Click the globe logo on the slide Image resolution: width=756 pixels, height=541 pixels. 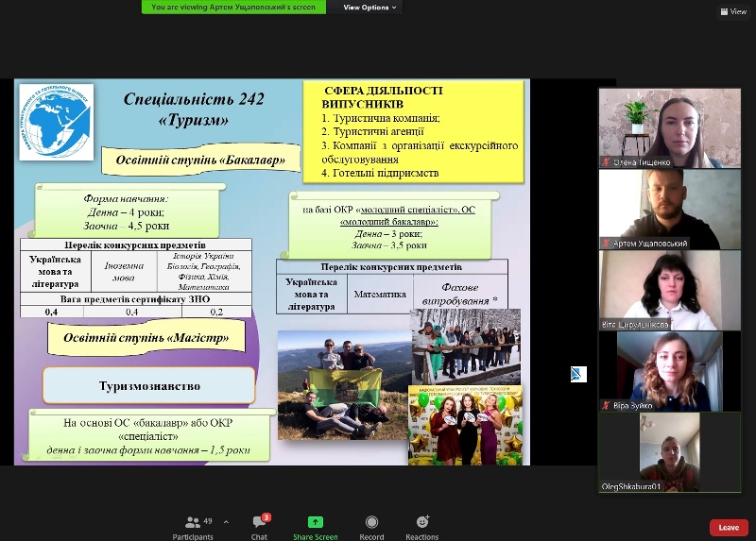pyautogui.click(x=56, y=123)
